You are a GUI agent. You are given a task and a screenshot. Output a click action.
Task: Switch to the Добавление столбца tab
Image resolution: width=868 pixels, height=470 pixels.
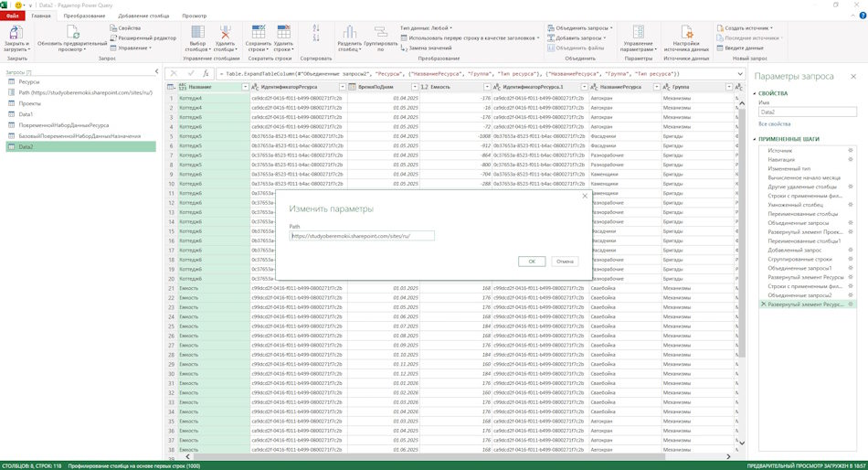143,16
